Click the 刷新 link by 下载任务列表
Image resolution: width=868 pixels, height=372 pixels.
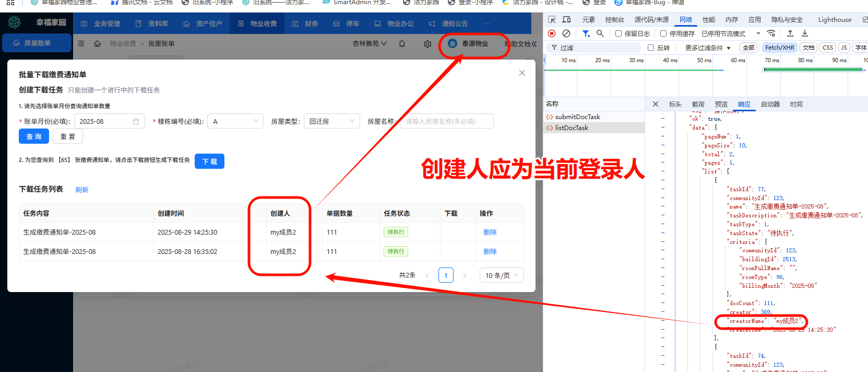point(82,190)
